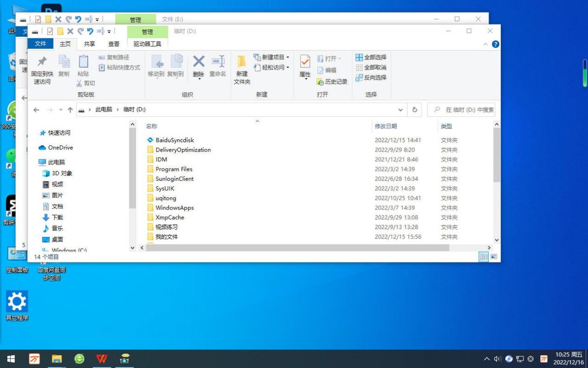This screenshot has width=588, height=368.
Task: Refresh the current folder view
Action: 415,110
